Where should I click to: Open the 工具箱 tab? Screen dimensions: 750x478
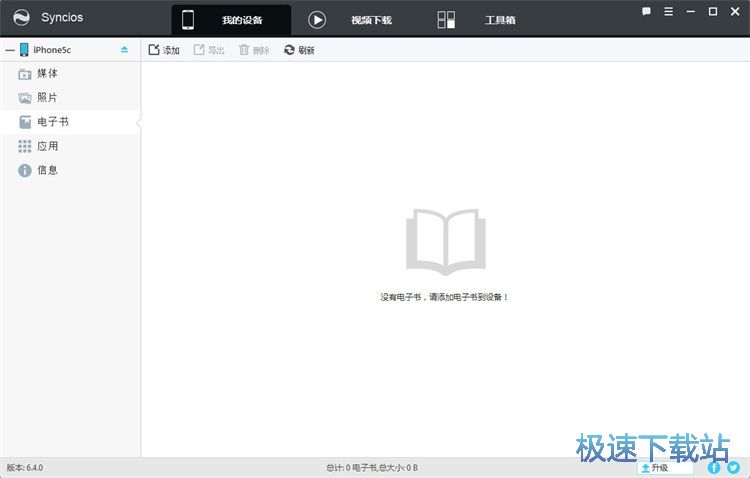[500, 20]
